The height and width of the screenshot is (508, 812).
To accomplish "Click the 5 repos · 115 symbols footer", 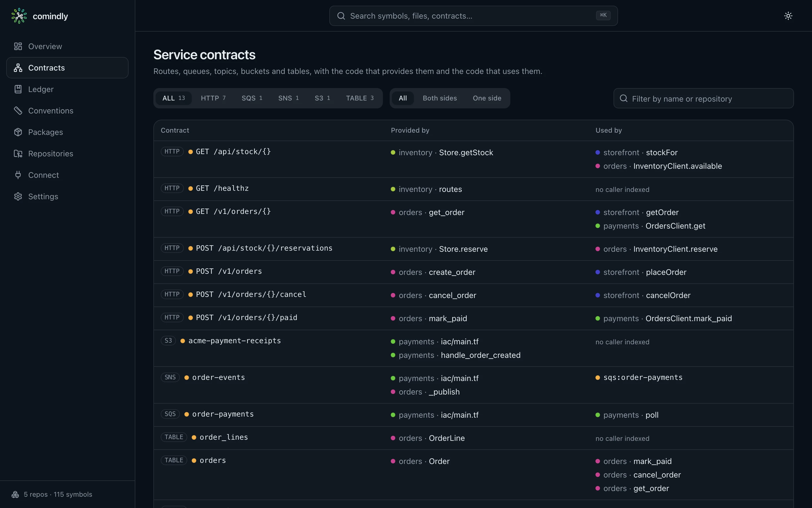I will click(x=58, y=494).
